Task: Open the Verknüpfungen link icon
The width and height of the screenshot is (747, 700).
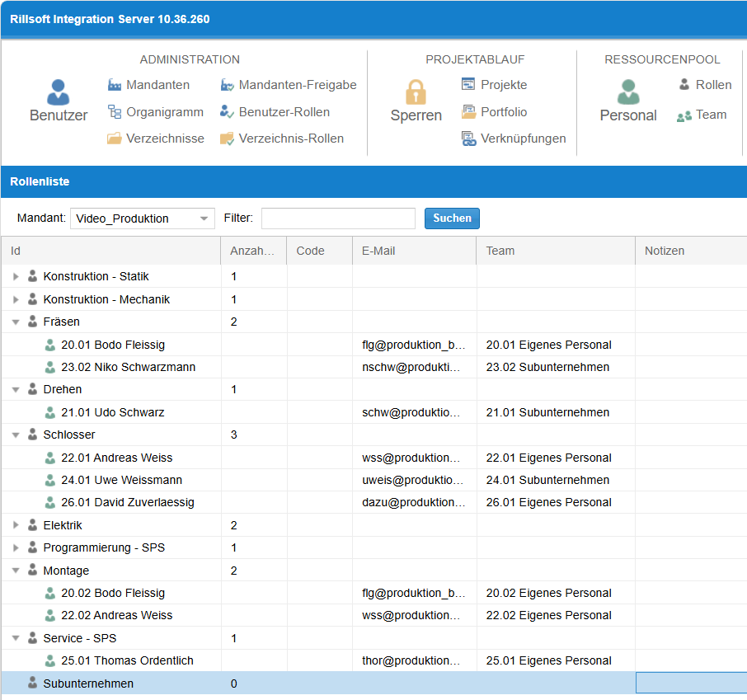Action: click(469, 139)
